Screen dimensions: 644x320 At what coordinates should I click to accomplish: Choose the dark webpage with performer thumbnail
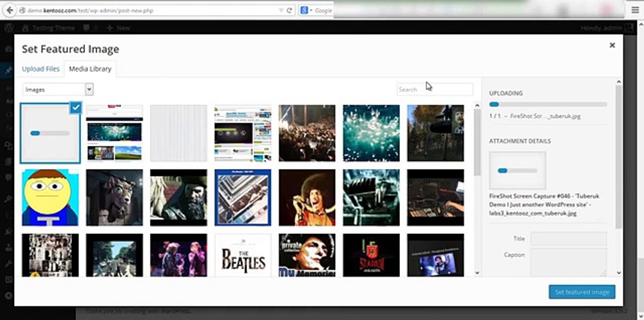[436, 255]
